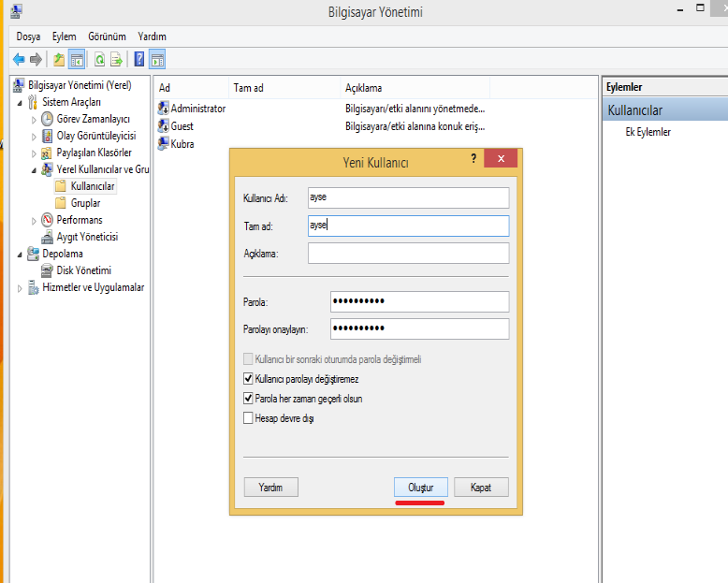Expand the Performans node
Screen dimensions: 728x583
click(34, 221)
